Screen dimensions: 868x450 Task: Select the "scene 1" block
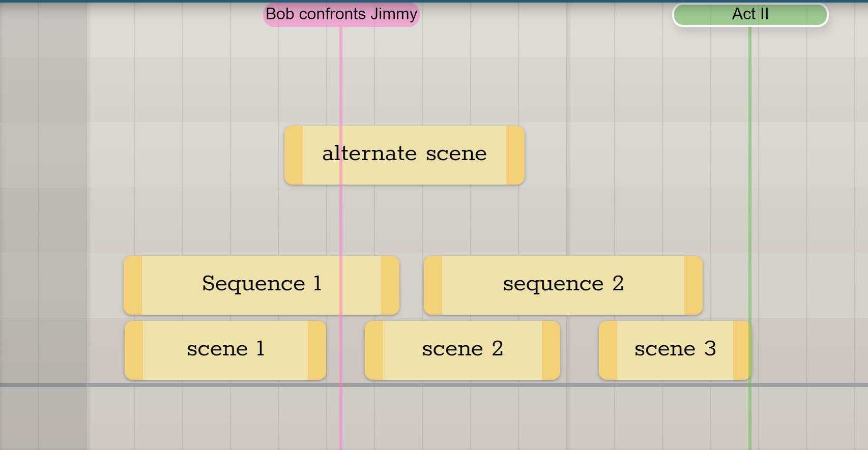tap(225, 350)
